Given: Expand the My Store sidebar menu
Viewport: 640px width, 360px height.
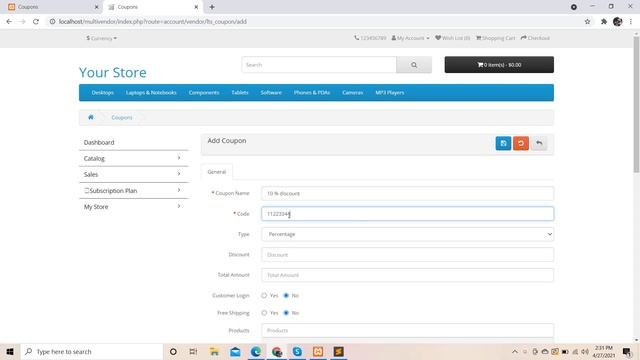Looking at the screenshot, I should (x=133, y=207).
